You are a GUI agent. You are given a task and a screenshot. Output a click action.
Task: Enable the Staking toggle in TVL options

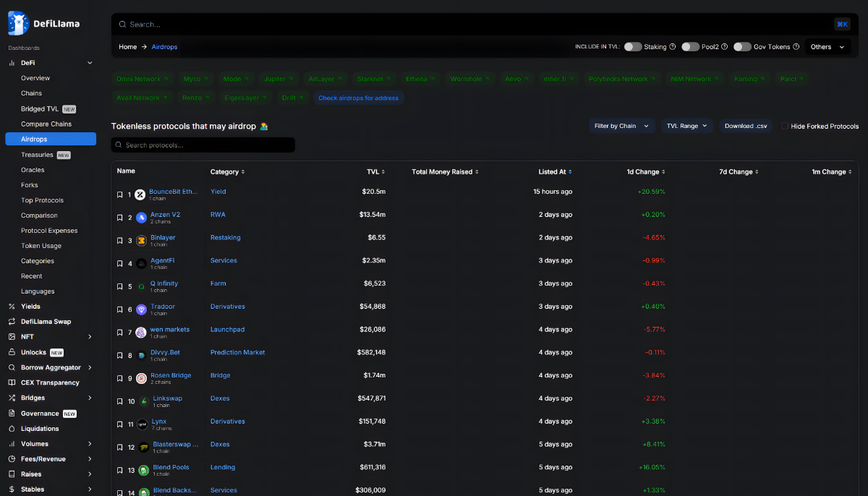633,46
